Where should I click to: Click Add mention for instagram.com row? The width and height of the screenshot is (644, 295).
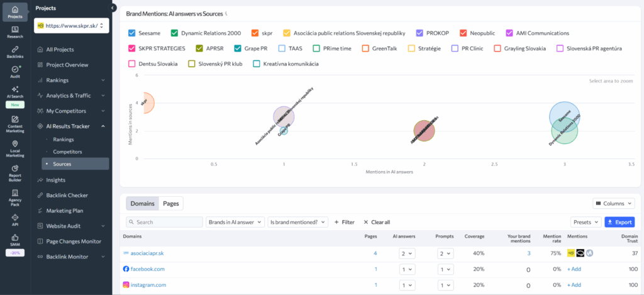coord(574,285)
